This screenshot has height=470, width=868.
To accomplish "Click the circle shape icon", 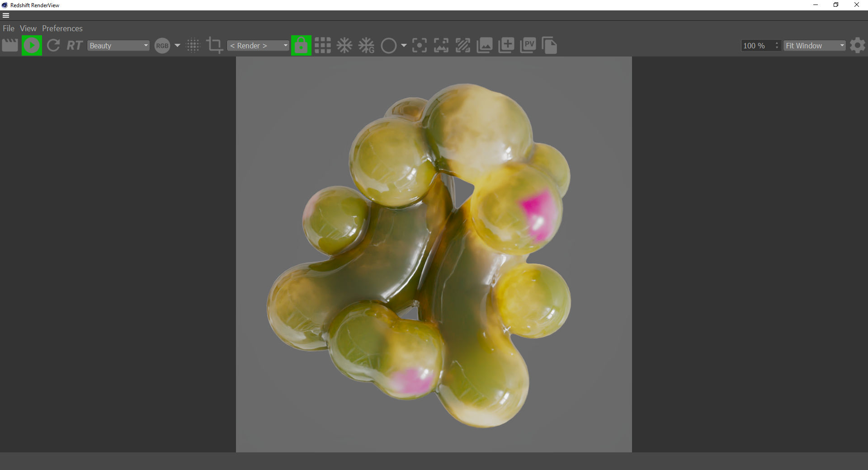I will pos(388,46).
